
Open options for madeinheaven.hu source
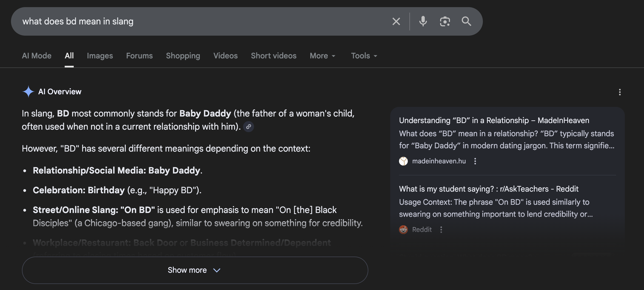475,161
